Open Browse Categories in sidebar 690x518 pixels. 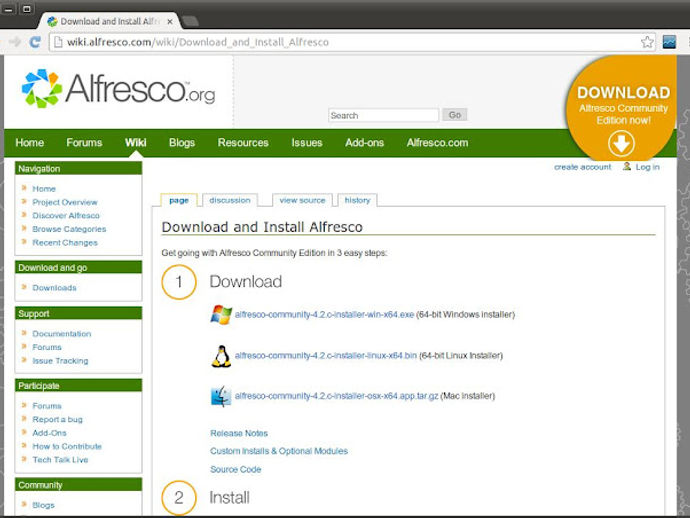pos(69,229)
